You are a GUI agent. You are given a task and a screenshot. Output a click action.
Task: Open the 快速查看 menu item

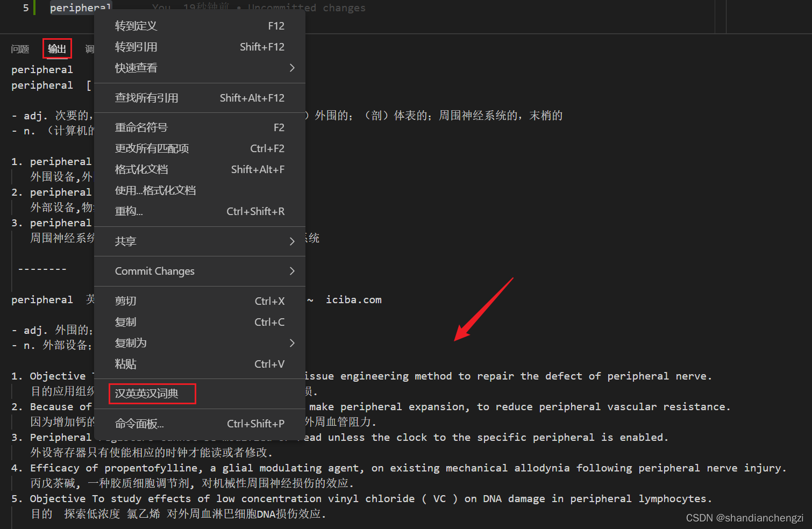(x=200, y=68)
